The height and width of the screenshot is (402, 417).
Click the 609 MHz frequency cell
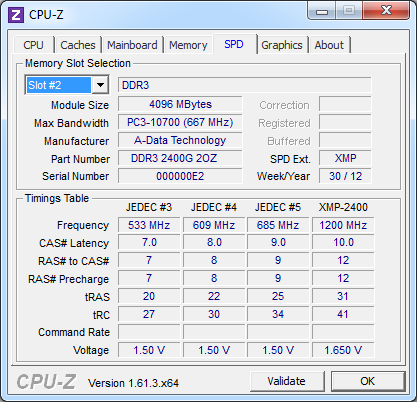click(214, 225)
